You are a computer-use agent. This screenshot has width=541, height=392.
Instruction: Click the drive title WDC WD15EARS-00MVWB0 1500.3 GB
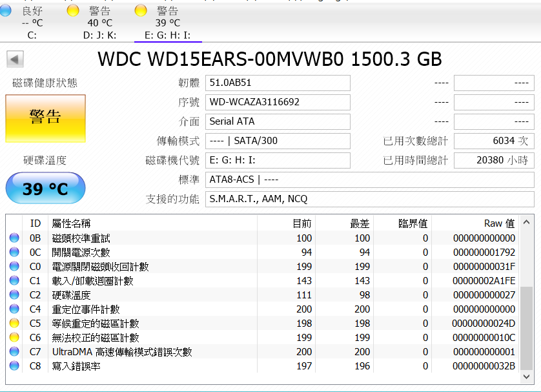click(x=270, y=59)
